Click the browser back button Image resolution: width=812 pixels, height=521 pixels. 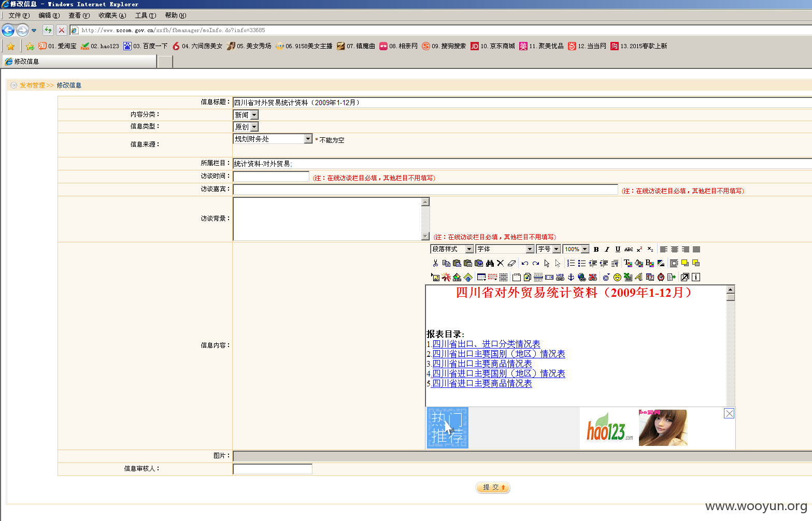click(x=8, y=30)
